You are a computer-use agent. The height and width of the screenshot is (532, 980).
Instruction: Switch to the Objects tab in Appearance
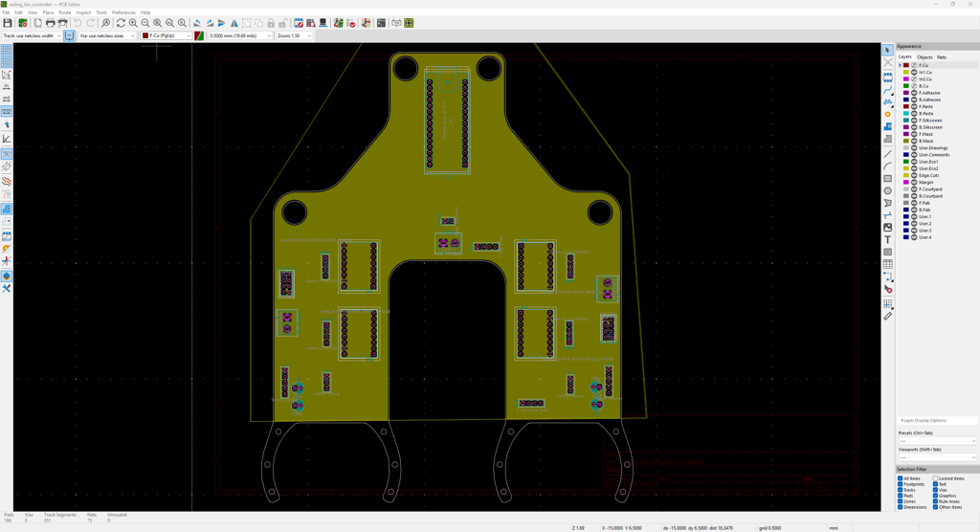click(x=924, y=56)
